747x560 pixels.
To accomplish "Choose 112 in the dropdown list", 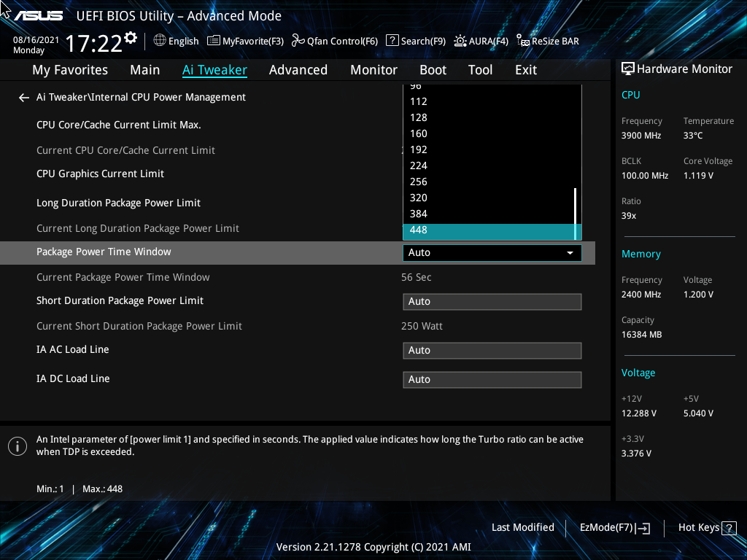I will click(x=489, y=101).
